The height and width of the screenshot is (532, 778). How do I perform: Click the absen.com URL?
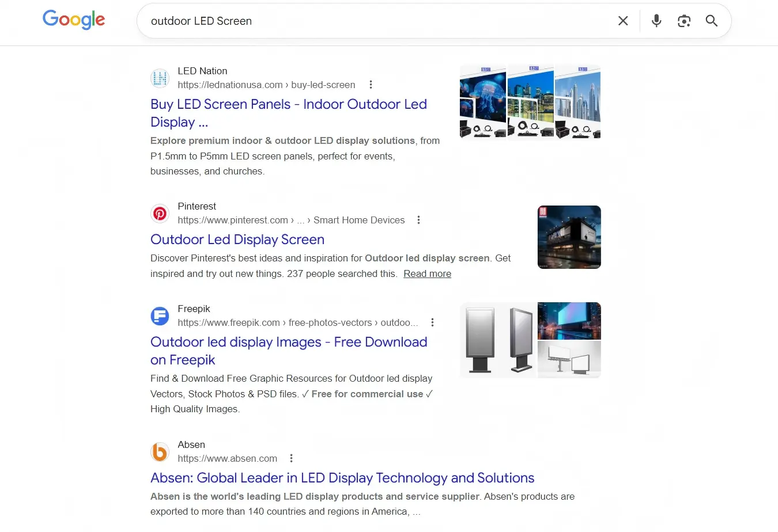tap(227, 458)
